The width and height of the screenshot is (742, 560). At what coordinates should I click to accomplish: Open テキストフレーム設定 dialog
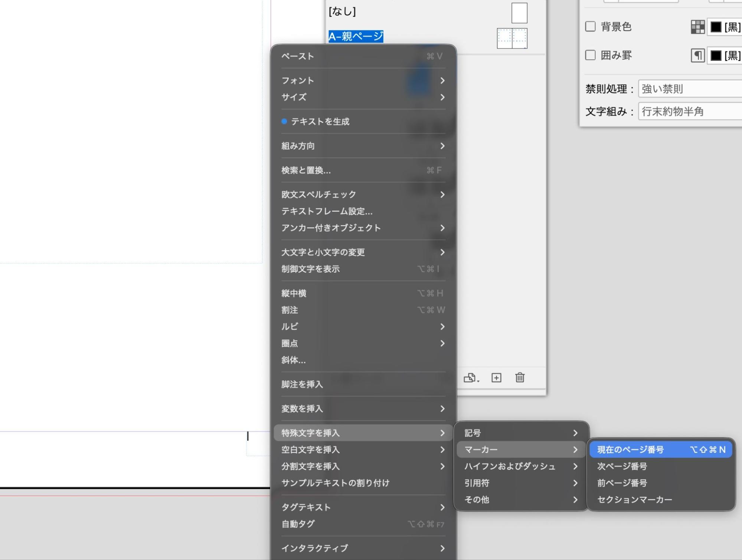pyautogui.click(x=363, y=211)
